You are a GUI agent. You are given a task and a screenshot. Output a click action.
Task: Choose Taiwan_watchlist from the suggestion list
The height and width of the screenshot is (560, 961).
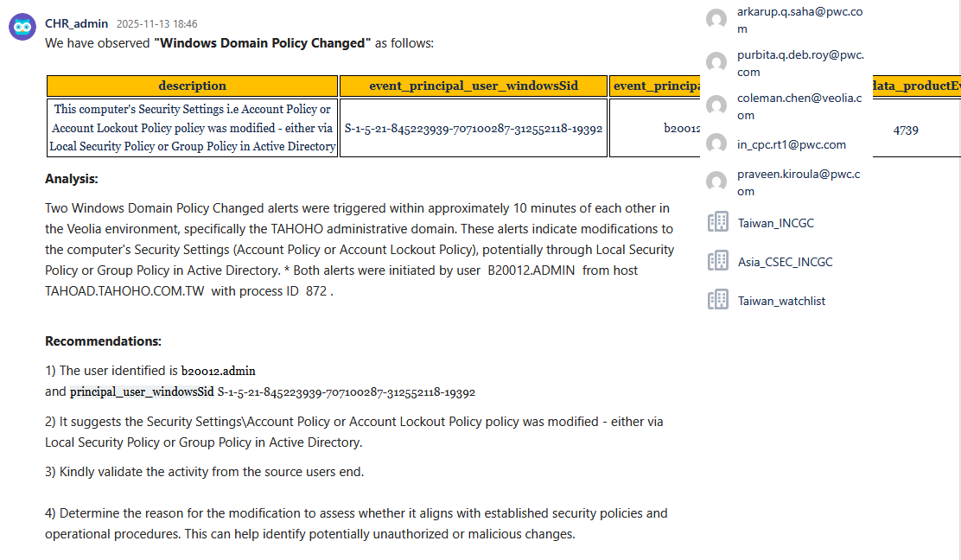click(x=781, y=302)
